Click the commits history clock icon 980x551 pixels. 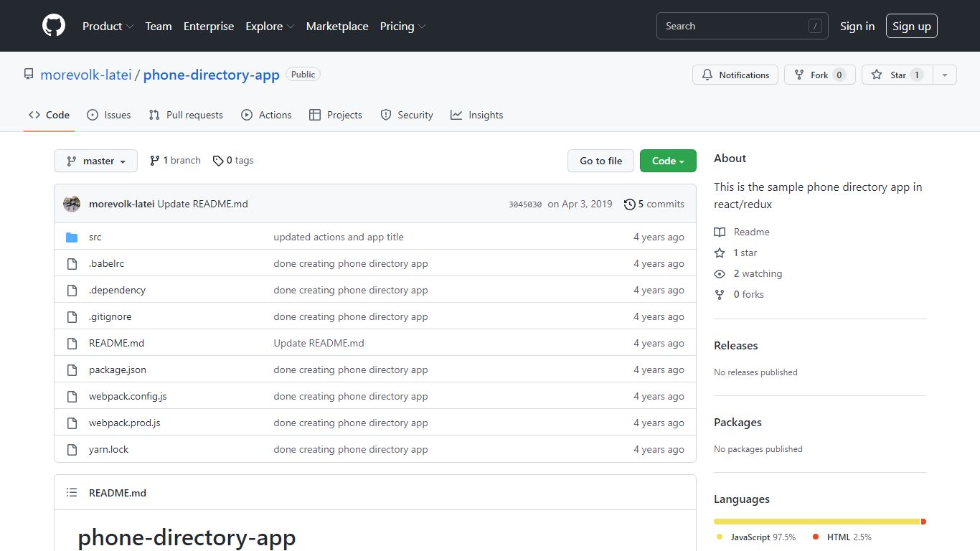coord(630,204)
